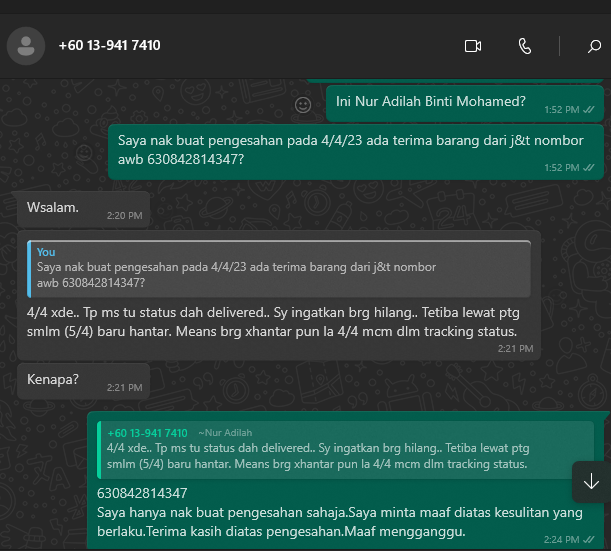Screen dimensions: 611x551
Task: Click the 'Ini Nur Adilah Binti Mohamed?' message
Action: 430,101
